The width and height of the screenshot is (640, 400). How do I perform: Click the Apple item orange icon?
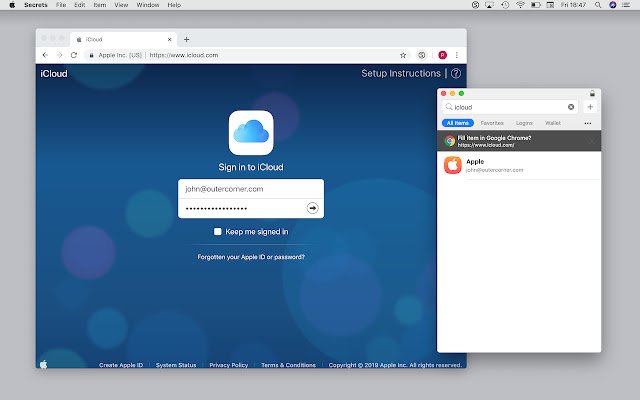pyautogui.click(x=453, y=165)
